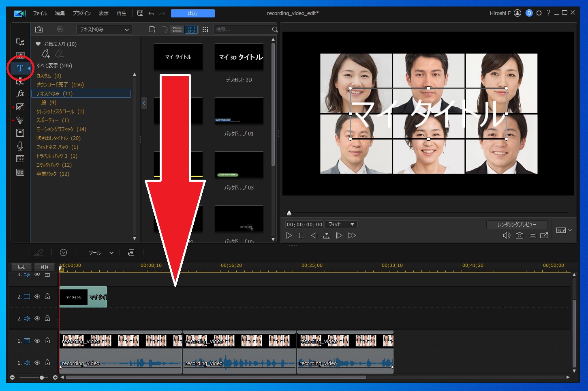This screenshot has width=588, height=391.
Task: Select the Title Room T icon
Action: [x=20, y=68]
